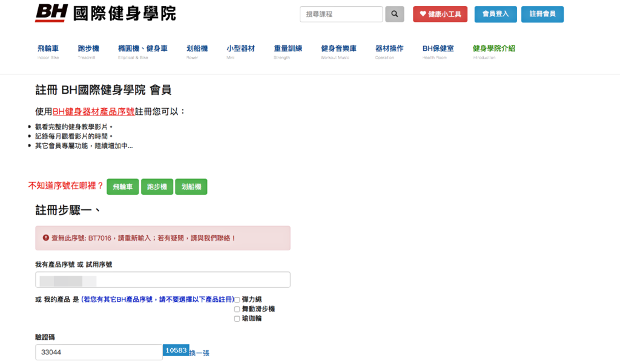Screen dimensions: 620x364
Task: Check the 舞動滑步機 product checkbox
Action: pyautogui.click(x=237, y=310)
